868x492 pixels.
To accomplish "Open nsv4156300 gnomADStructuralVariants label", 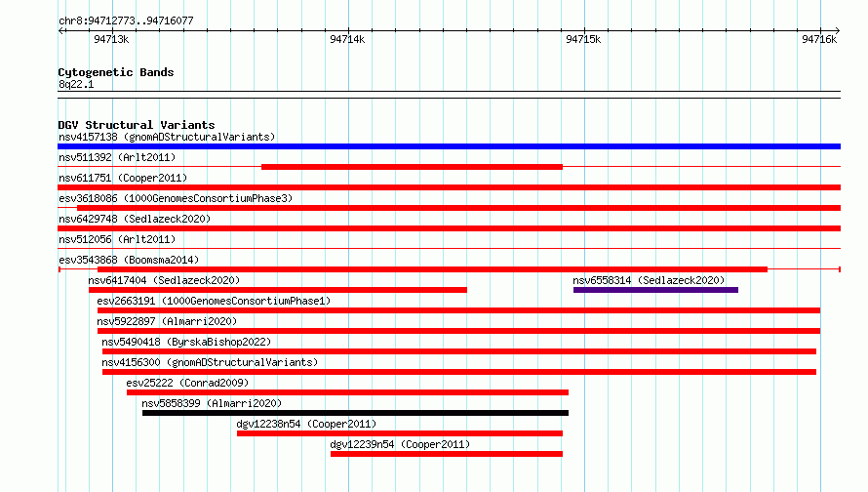I will pos(210,362).
